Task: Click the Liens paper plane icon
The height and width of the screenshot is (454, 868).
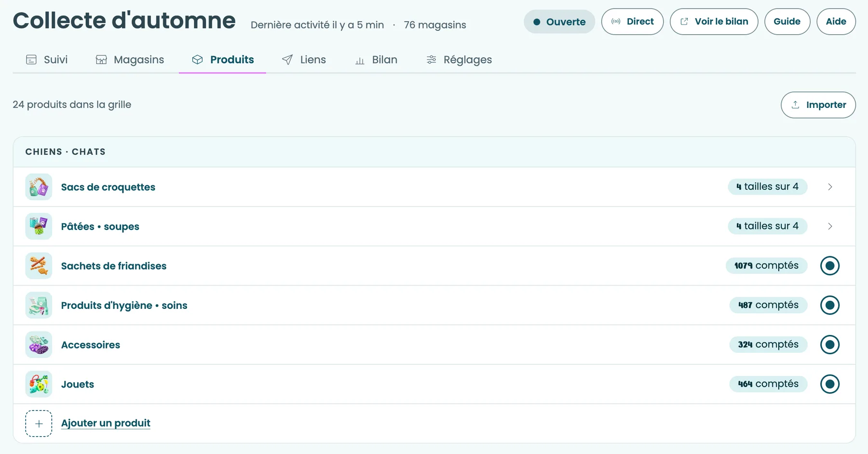Action: click(287, 60)
